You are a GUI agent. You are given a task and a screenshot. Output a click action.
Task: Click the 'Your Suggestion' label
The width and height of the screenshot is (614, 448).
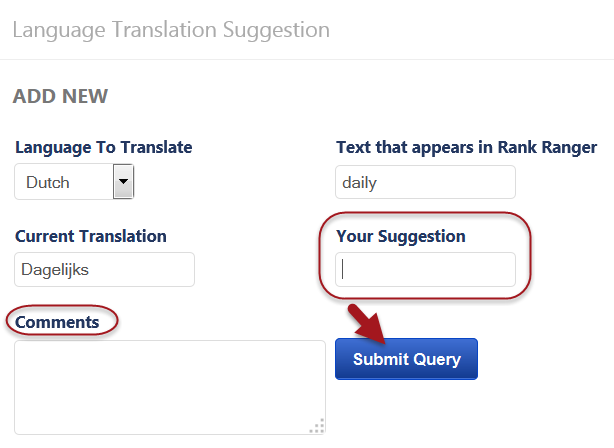click(x=401, y=237)
